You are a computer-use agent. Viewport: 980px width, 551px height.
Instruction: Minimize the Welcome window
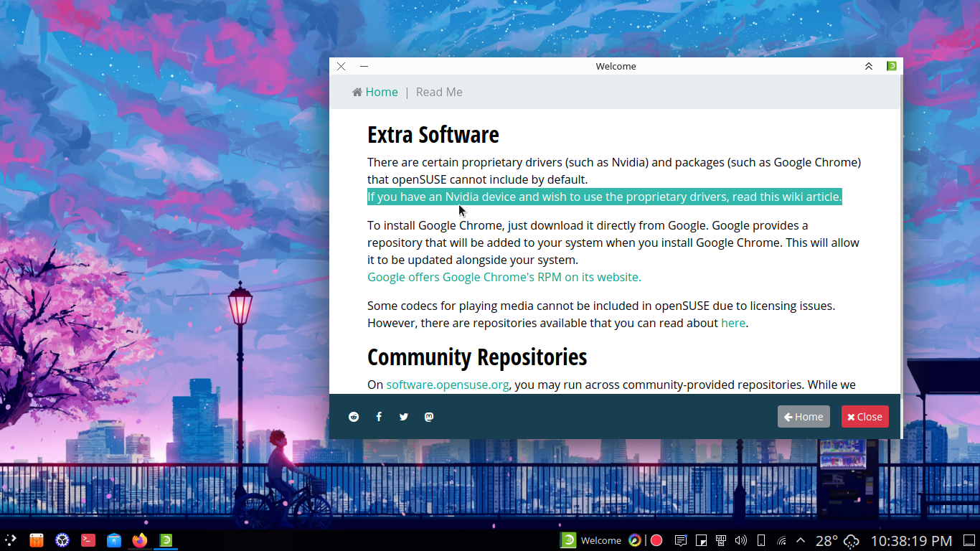pyautogui.click(x=364, y=66)
